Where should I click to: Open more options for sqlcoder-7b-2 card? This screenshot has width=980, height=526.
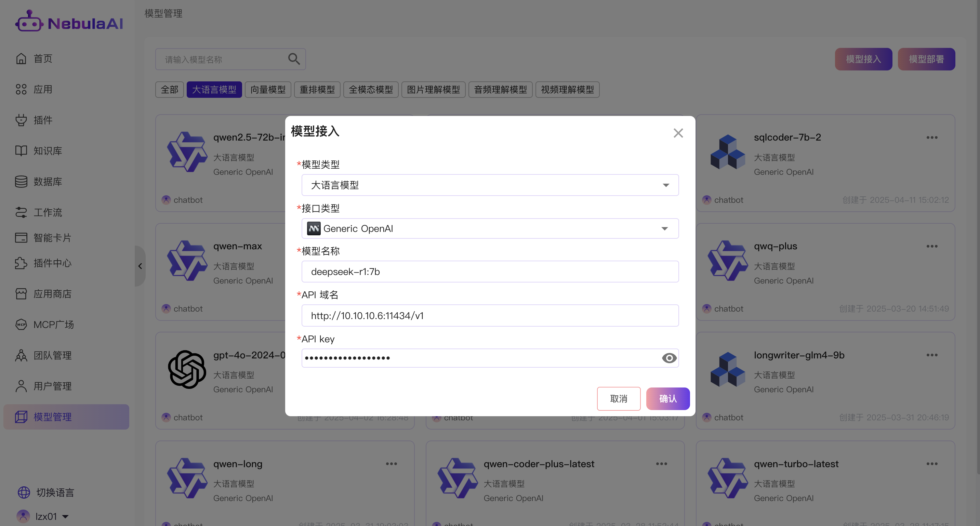click(x=932, y=137)
